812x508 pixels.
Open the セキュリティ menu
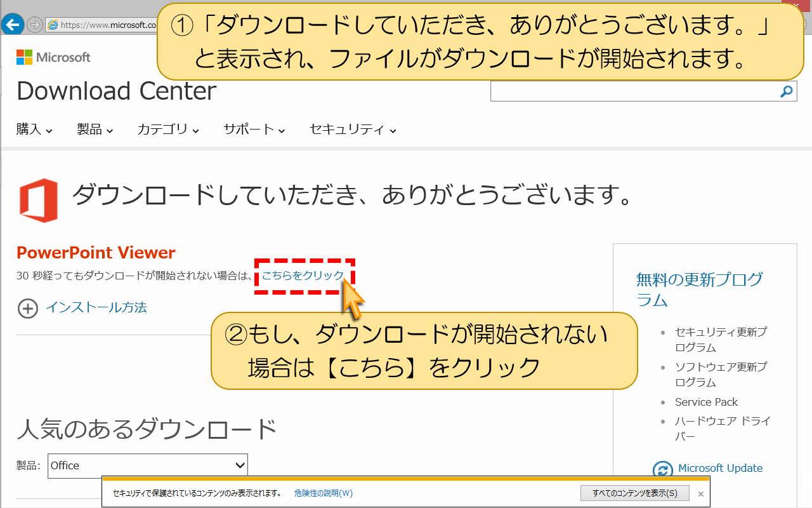(x=353, y=130)
